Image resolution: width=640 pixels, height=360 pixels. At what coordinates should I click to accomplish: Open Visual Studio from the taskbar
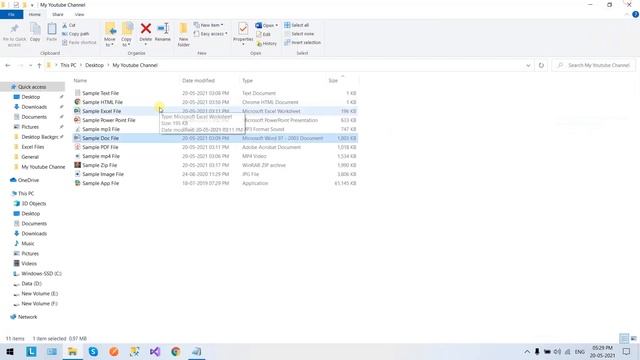point(155,351)
